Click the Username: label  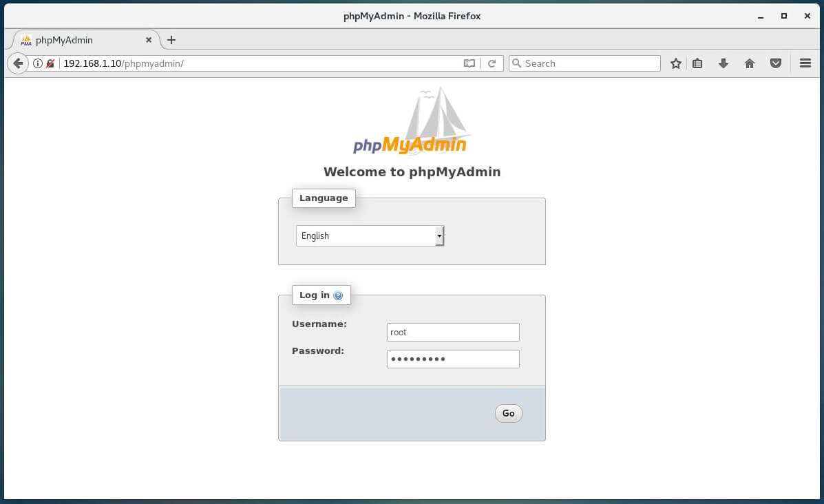[x=319, y=324]
